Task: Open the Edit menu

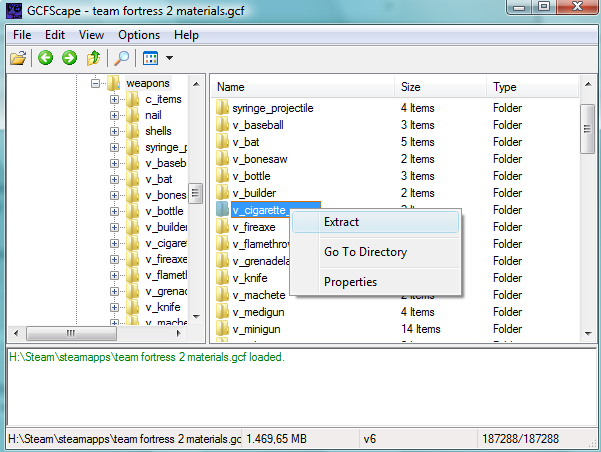Action: (x=55, y=35)
